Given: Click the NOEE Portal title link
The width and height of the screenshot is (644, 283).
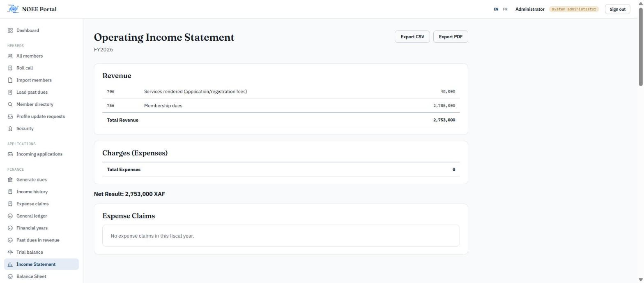Looking at the screenshot, I should click(39, 9).
